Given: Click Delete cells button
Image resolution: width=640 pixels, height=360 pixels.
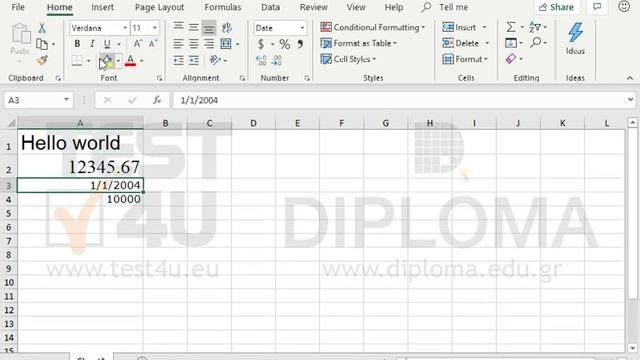Looking at the screenshot, I should click(x=461, y=43).
